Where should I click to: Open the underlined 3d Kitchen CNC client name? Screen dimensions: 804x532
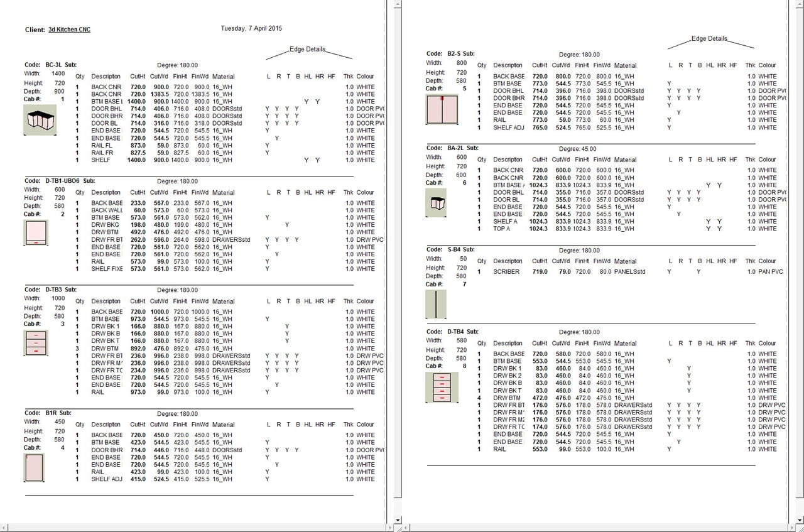coord(69,30)
